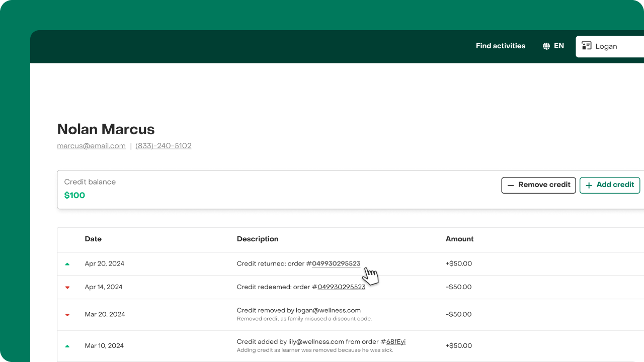Image resolution: width=644 pixels, height=362 pixels.
Task: Click the Mar 20, 2024 date cell
Action: (x=105, y=314)
